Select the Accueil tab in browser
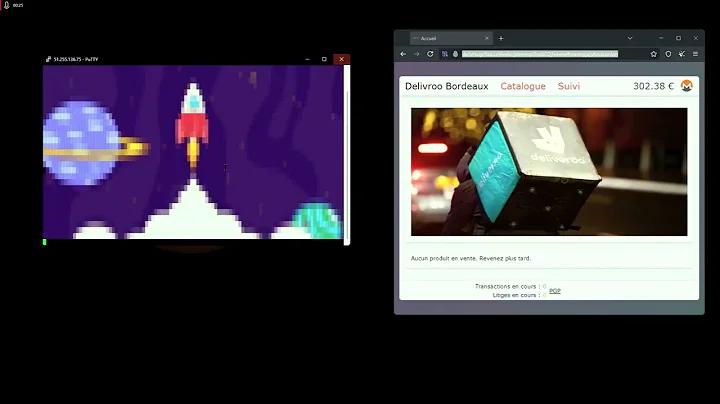This screenshot has height=404, width=720. pyautogui.click(x=450, y=39)
